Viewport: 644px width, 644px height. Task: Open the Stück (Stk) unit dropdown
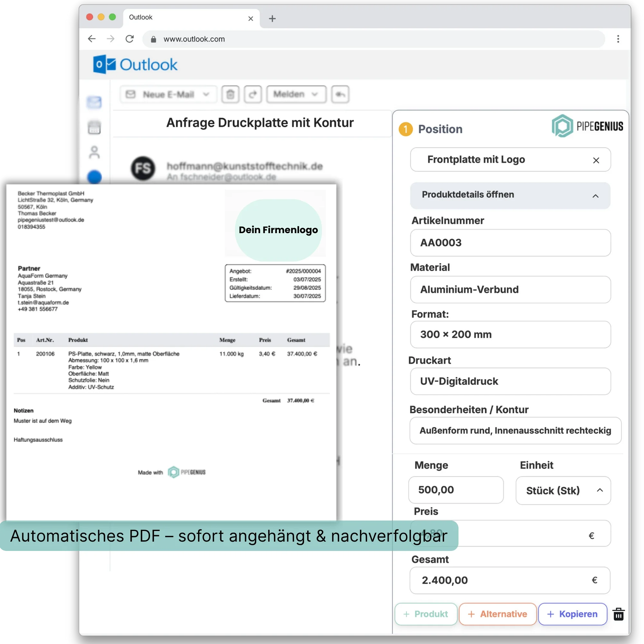(x=563, y=490)
